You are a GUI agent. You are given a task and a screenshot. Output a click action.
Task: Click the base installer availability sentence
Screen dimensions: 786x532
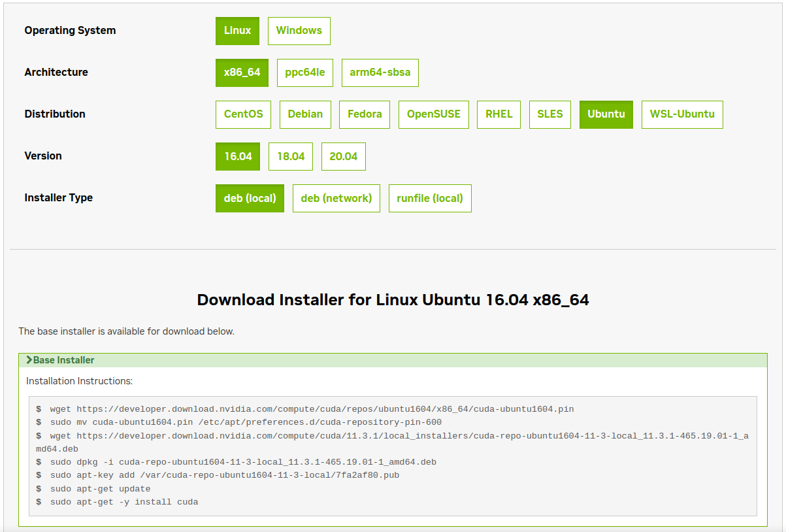click(x=126, y=331)
